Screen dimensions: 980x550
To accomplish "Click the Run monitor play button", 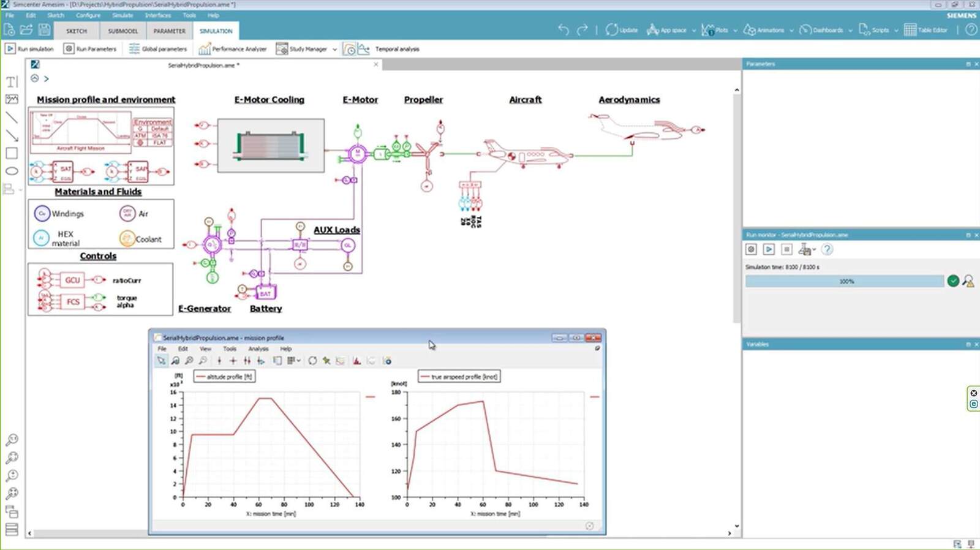I will click(769, 249).
